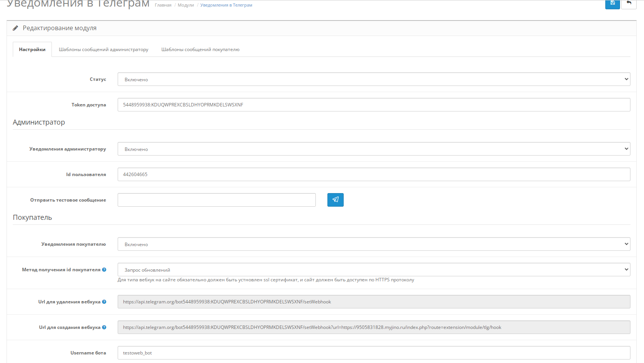Send a test message via the paper plane icon

(335, 200)
